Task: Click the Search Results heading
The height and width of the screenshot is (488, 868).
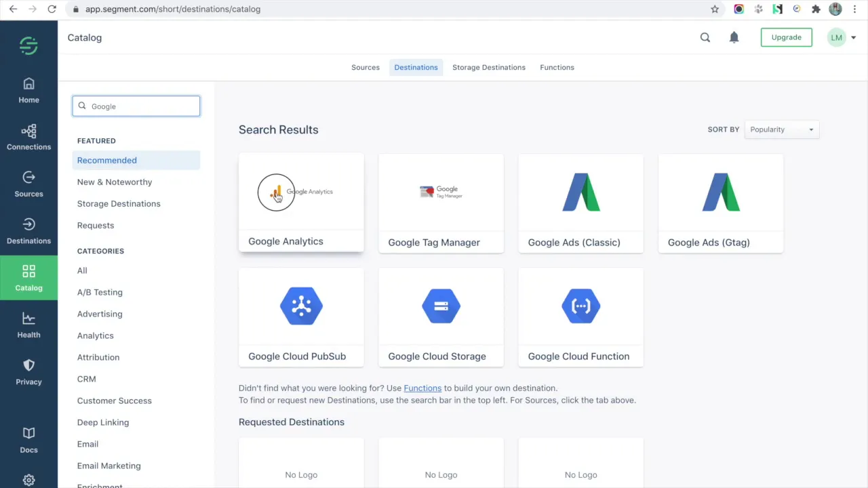Action: pyautogui.click(x=278, y=129)
